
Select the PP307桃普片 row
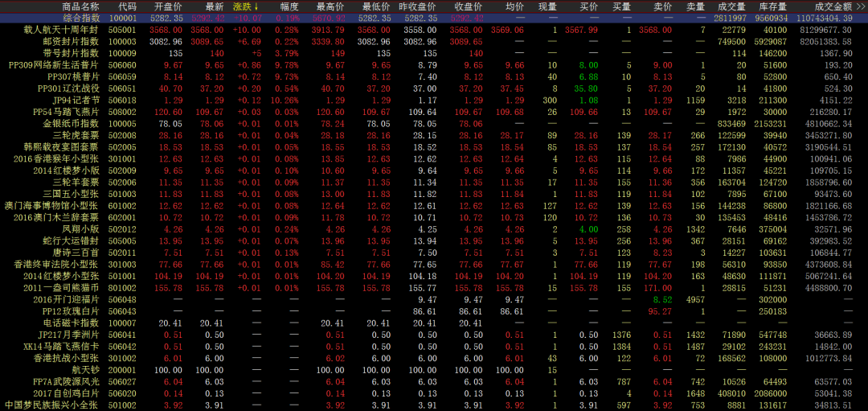click(434, 76)
